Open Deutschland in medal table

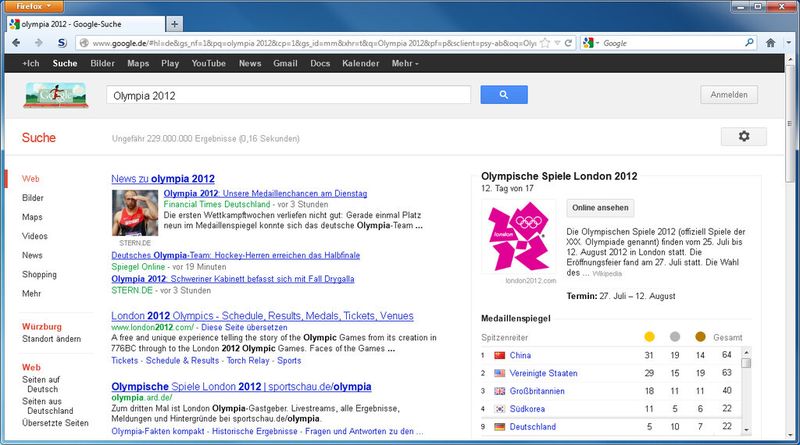(x=533, y=427)
